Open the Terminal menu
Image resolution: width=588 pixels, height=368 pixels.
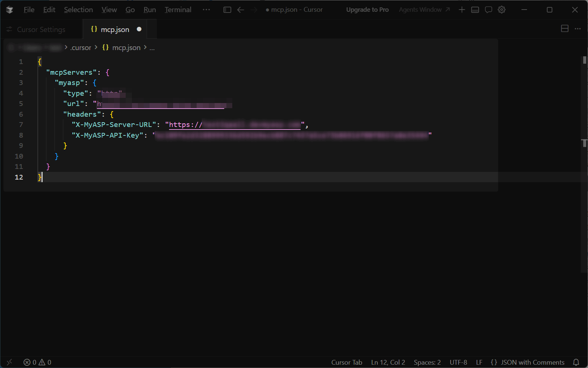(178, 10)
